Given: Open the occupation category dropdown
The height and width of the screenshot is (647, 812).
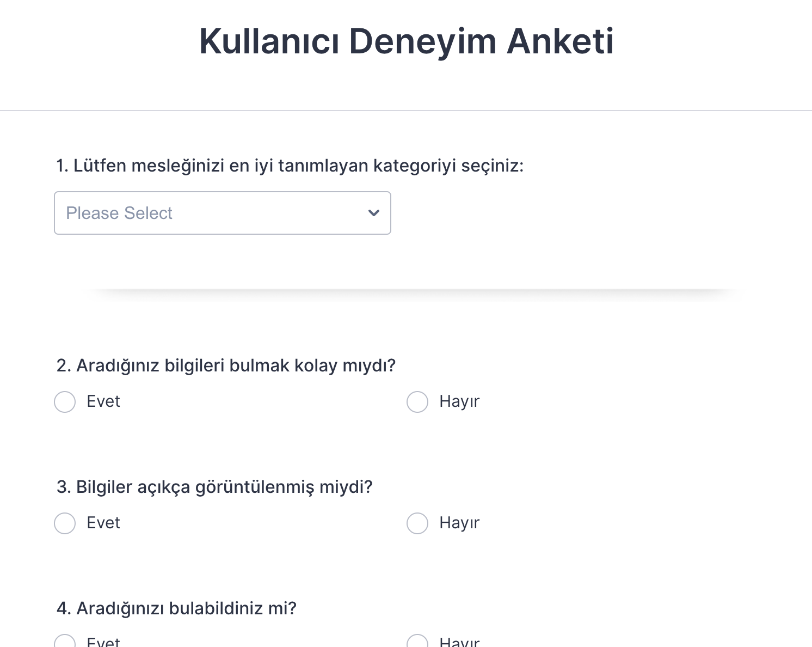Looking at the screenshot, I should pyautogui.click(x=222, y=213).
